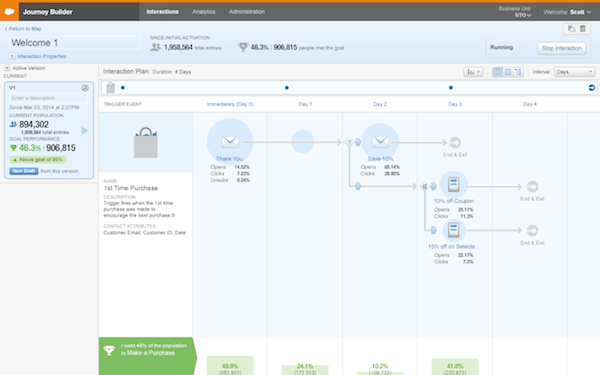
Task: Click the 1st Time Purchase trigger name
Action: coord(131,188)
